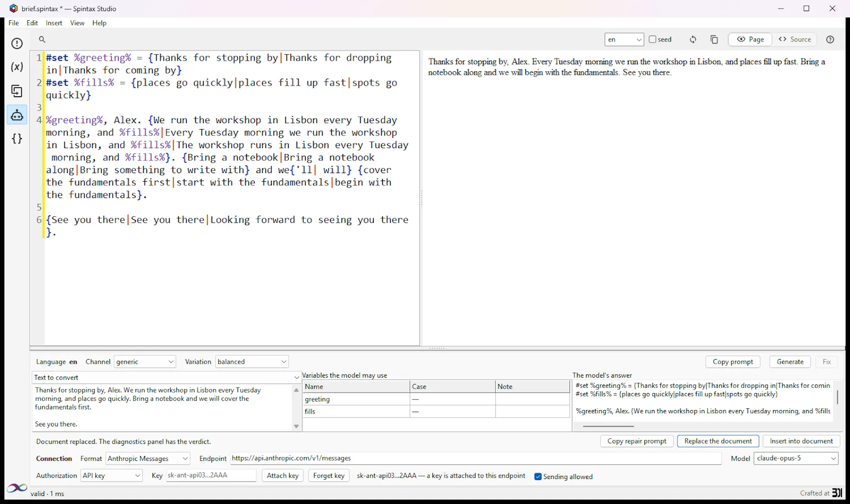Click the infinity logo at bottom left
The height and width of the screenshot is (504, 850).
pos(17,488)
